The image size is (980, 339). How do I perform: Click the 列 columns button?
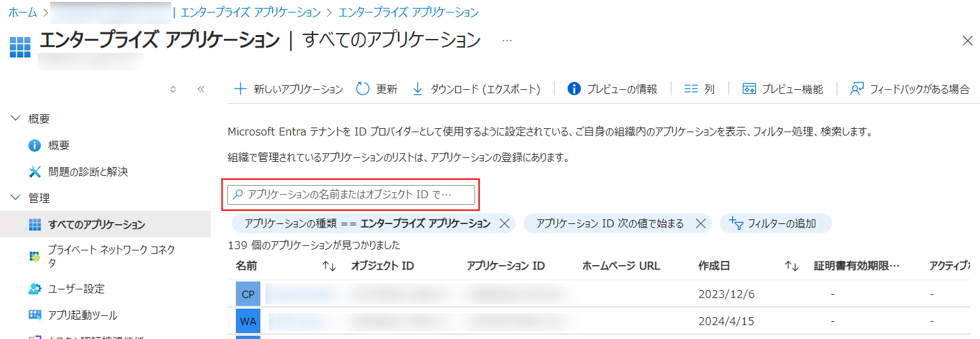[699, 89]
